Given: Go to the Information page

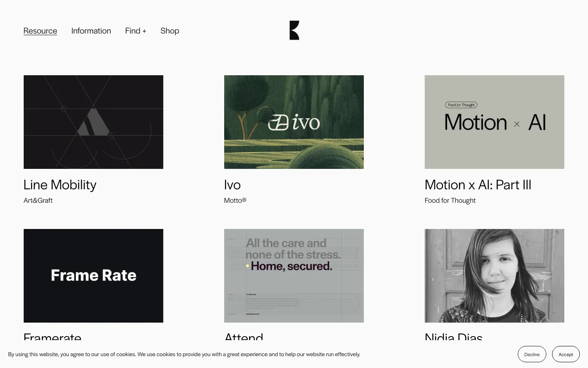Looking at the screenshot, I should click(91, 31).
